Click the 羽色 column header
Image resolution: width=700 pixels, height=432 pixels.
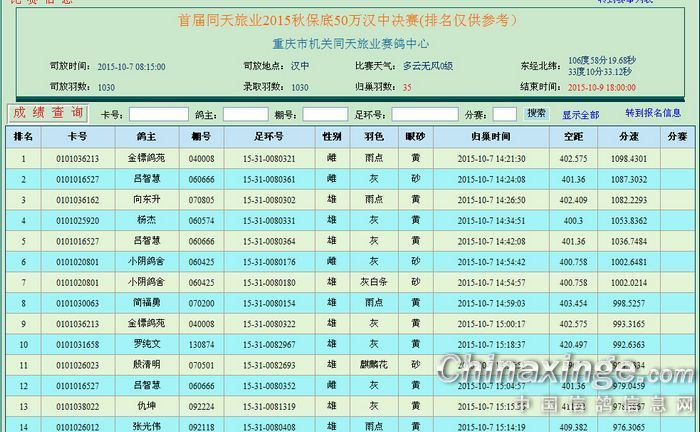pos(373,136)
